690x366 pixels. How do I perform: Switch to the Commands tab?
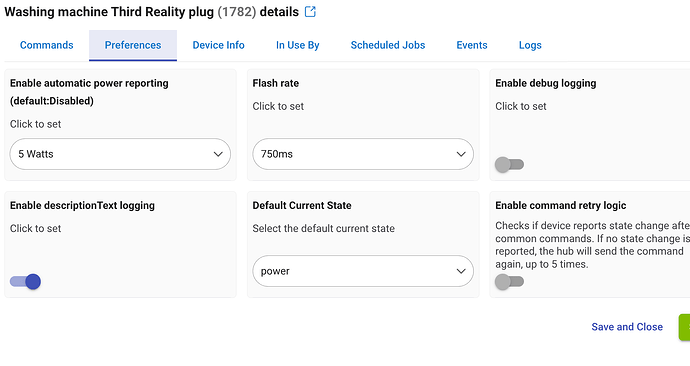click(47, 45)
